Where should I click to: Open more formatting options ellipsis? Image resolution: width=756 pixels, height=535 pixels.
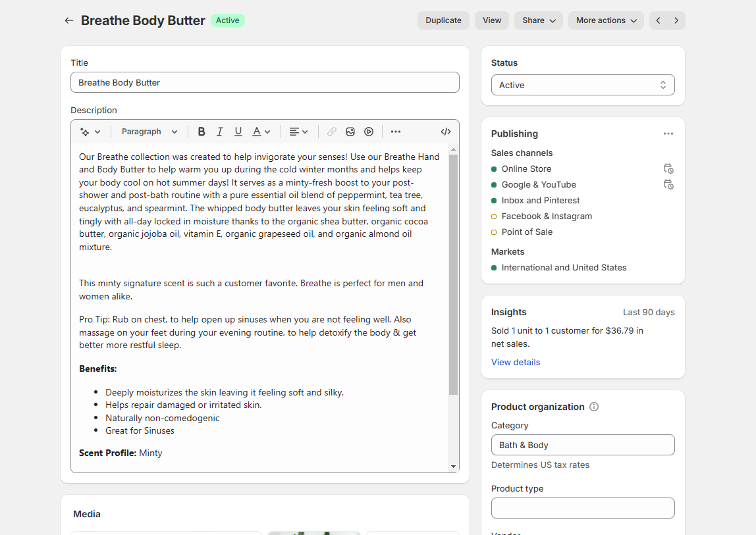[x=396, y=132]
